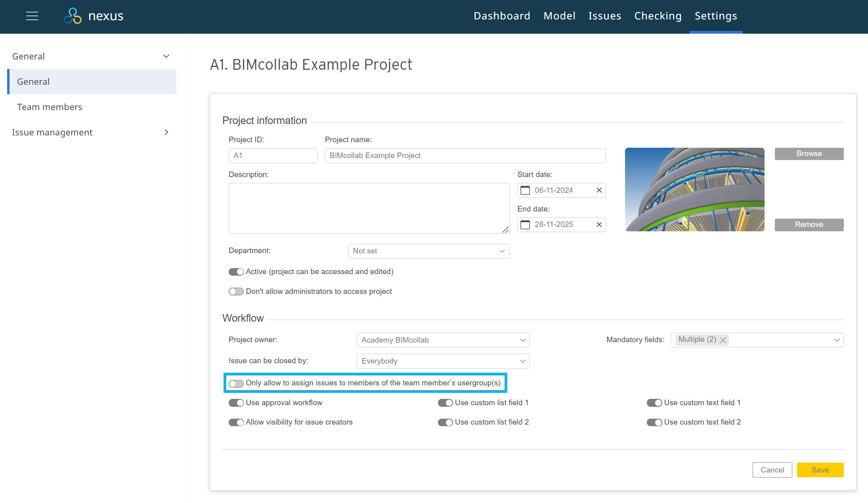Toggle Use custom list field 1

[445, 403]
